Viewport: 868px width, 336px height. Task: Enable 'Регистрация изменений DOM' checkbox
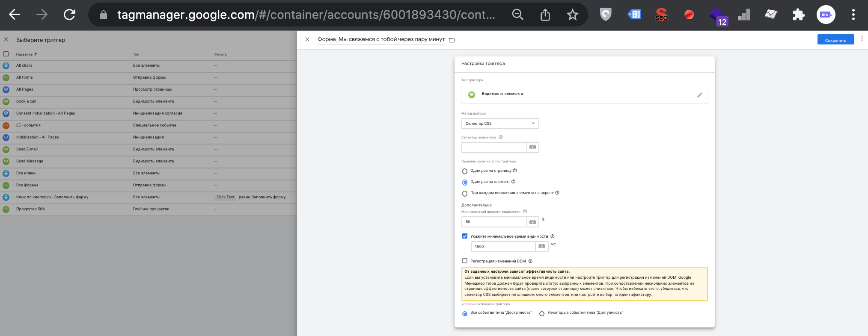pyautogui.click(x=465, y=261)
